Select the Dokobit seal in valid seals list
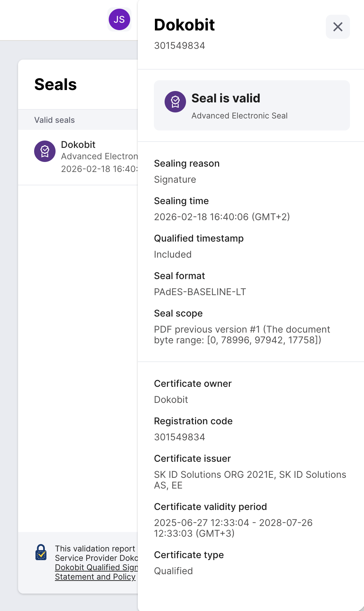This screenshot has height=611, width=364. pyautogui.click(x=78, y=157)
